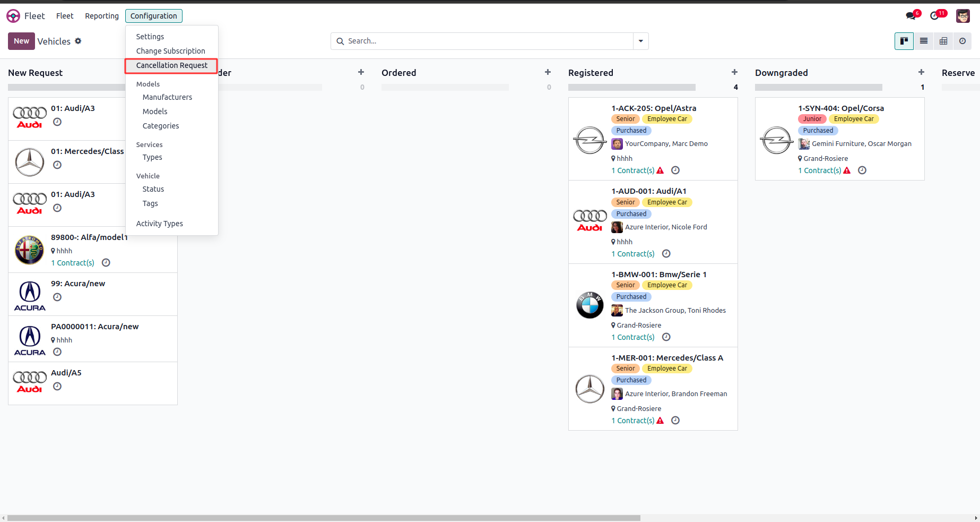Click the Fleet app logo icon
Viewport: 980px width, 522px height.
coord(13,16)
